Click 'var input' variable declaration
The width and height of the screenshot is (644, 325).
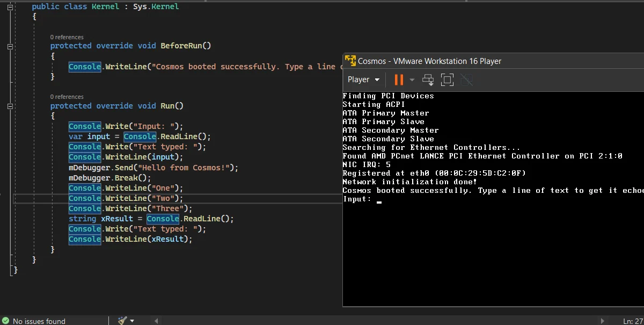(x=89, y=136)
